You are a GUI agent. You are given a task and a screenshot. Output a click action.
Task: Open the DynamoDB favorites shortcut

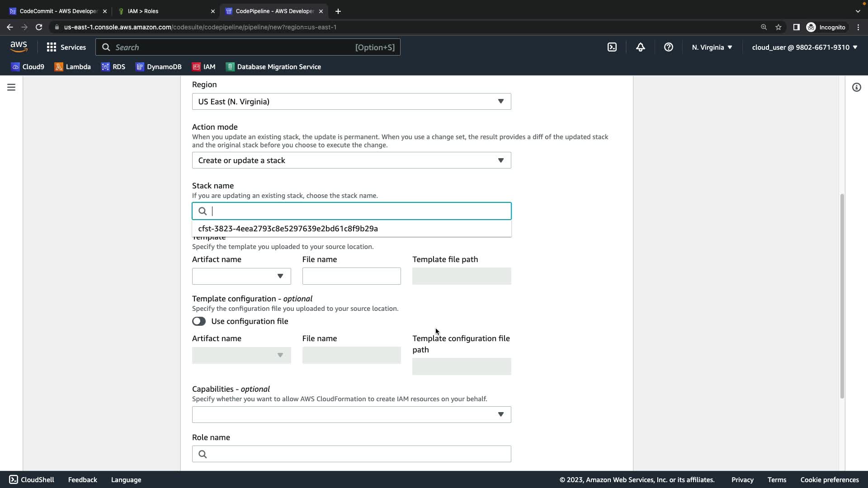[x=158, y=67]
